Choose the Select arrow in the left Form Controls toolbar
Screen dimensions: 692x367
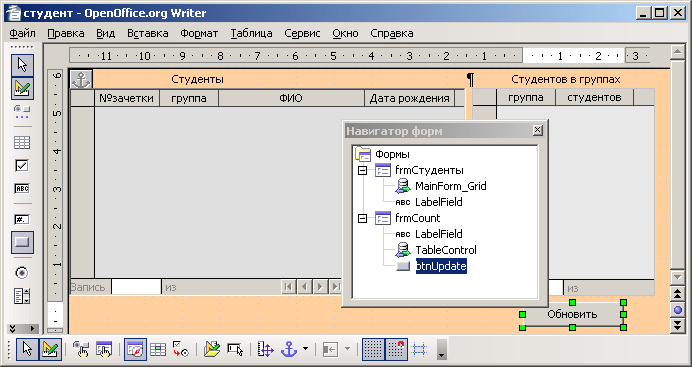[x=22, y=65]
